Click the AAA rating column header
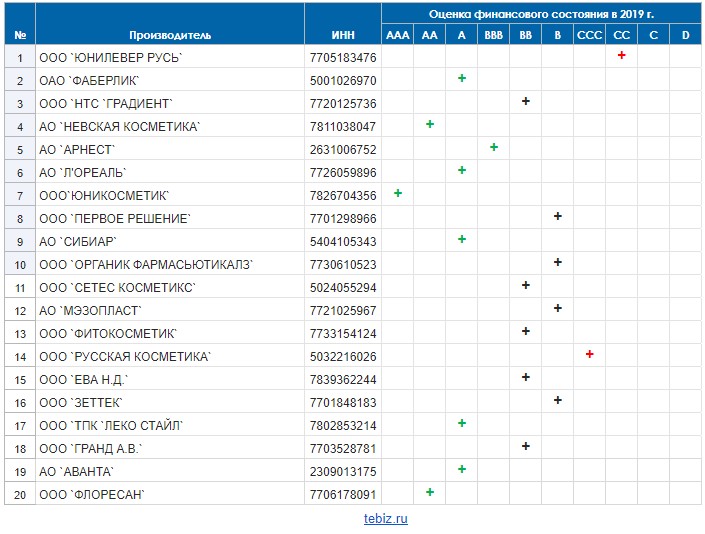 (397, 35)
